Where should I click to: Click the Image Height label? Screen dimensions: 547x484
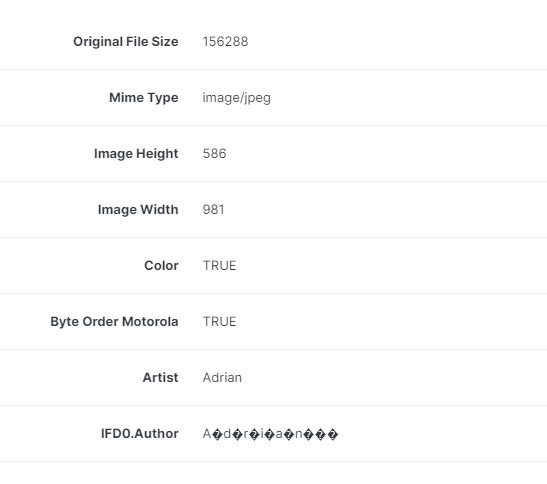[x=136, y=154]
